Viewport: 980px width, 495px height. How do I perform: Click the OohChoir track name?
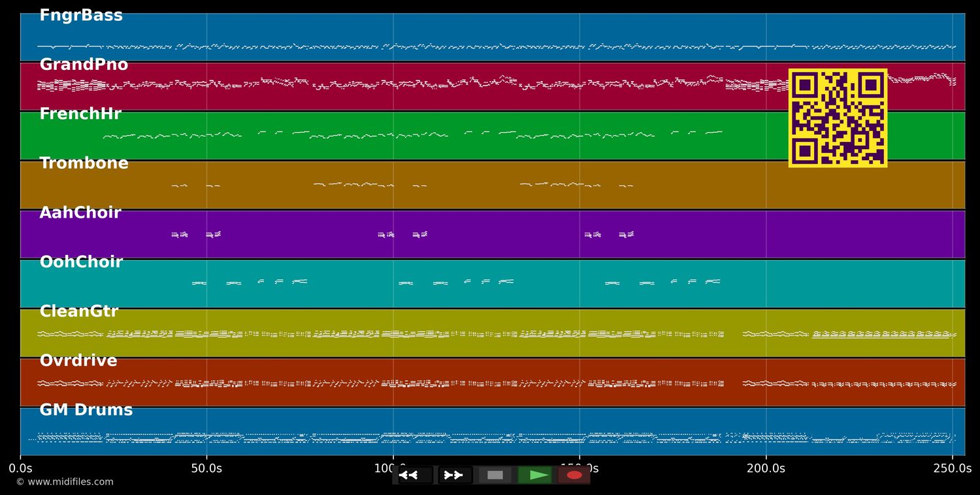(x=81, y=262)
